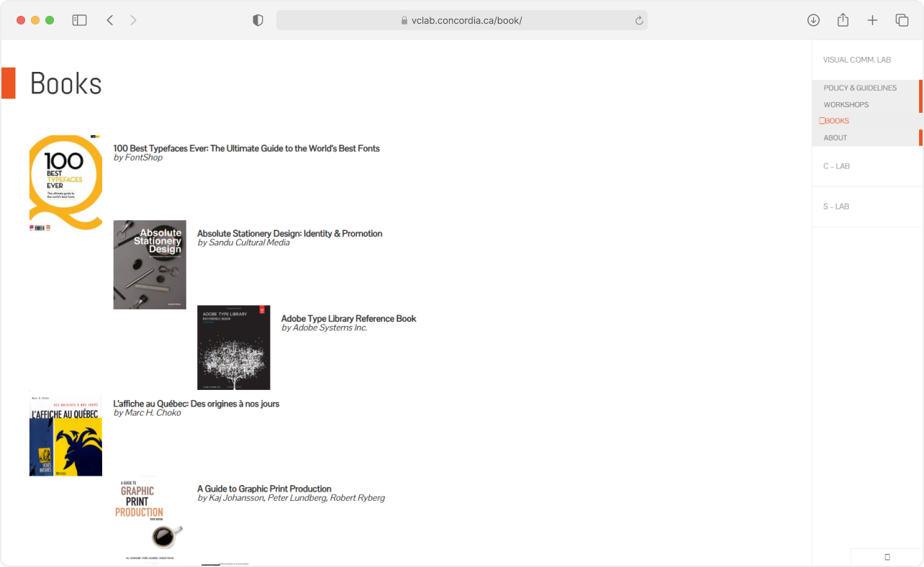The width and height of the screenshot is (924, 567).
Task: Click the small icon at the bottom right
Action: pyautogui.click(x=887, y=557)
